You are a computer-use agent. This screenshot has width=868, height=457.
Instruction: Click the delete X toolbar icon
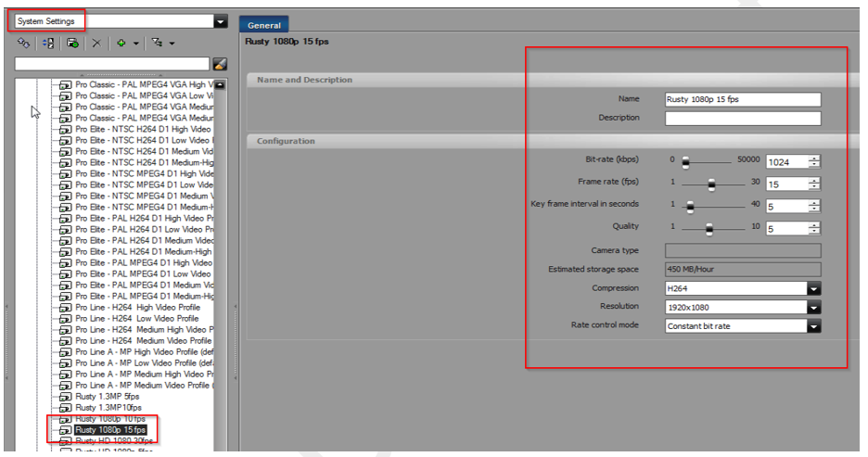coord(96,43)
